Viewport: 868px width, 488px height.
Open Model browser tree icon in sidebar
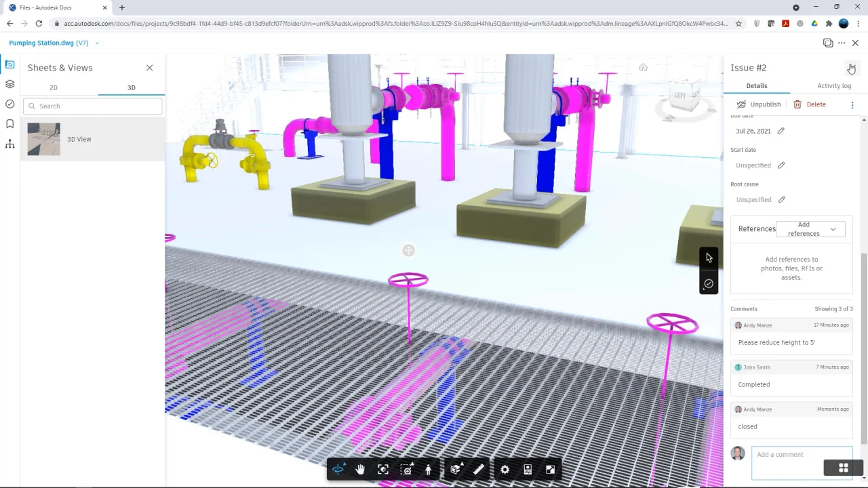pyautogui.click(x=9, y=144)
